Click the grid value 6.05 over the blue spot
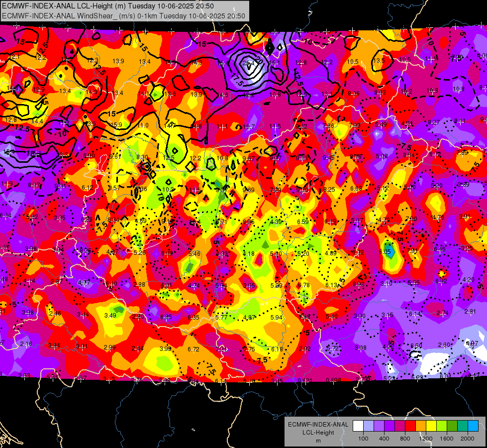Image resolution: width=487 pixels, height=448 pixels. click(385, 251)
